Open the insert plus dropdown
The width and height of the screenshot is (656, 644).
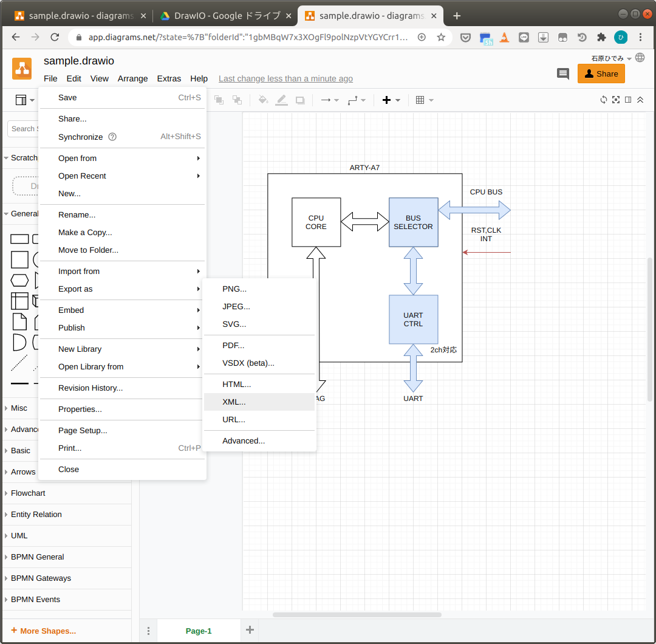tap(391, 100)
